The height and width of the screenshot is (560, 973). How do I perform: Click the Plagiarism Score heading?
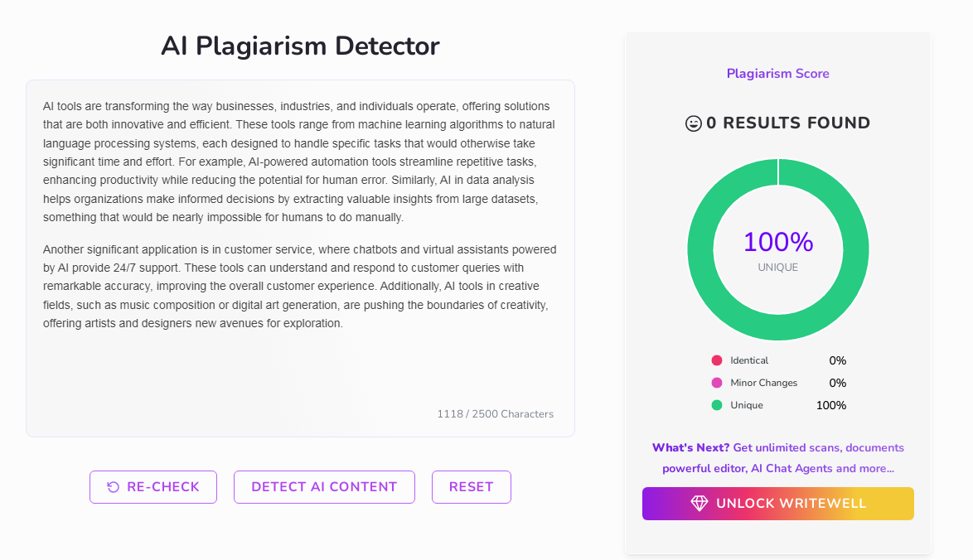[x=777, y=74]
